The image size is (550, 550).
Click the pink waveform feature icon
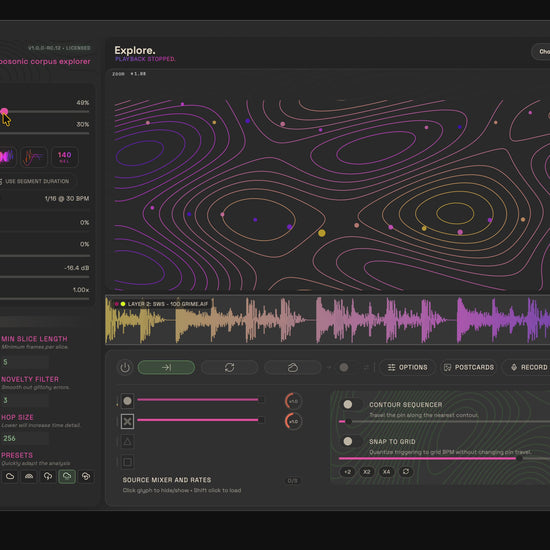(7, 157)
